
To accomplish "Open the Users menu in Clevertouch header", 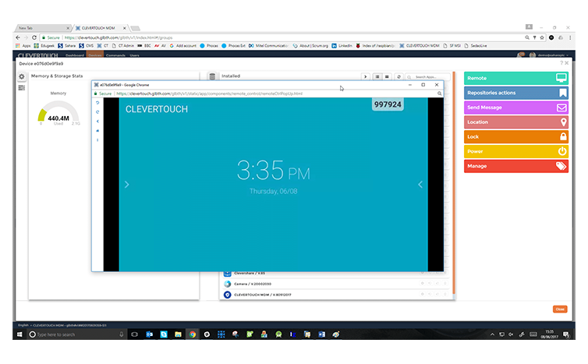I will (x=134, y=55).
